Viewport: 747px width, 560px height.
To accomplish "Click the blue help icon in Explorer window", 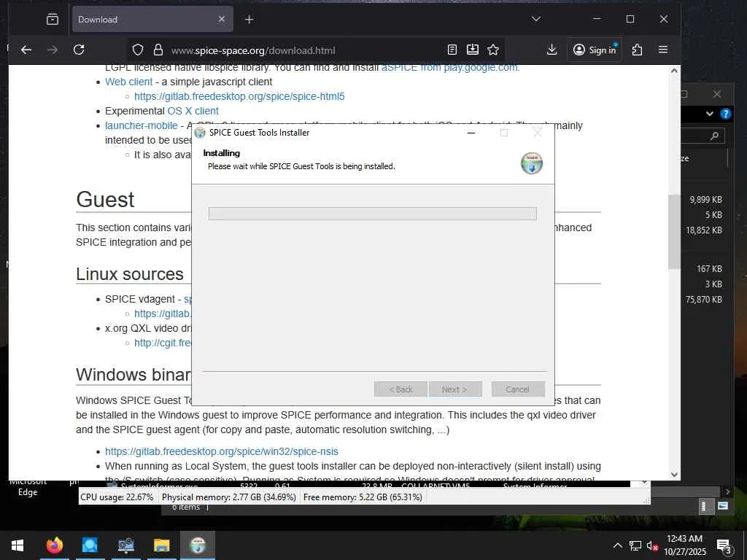I will coord(726,113).
